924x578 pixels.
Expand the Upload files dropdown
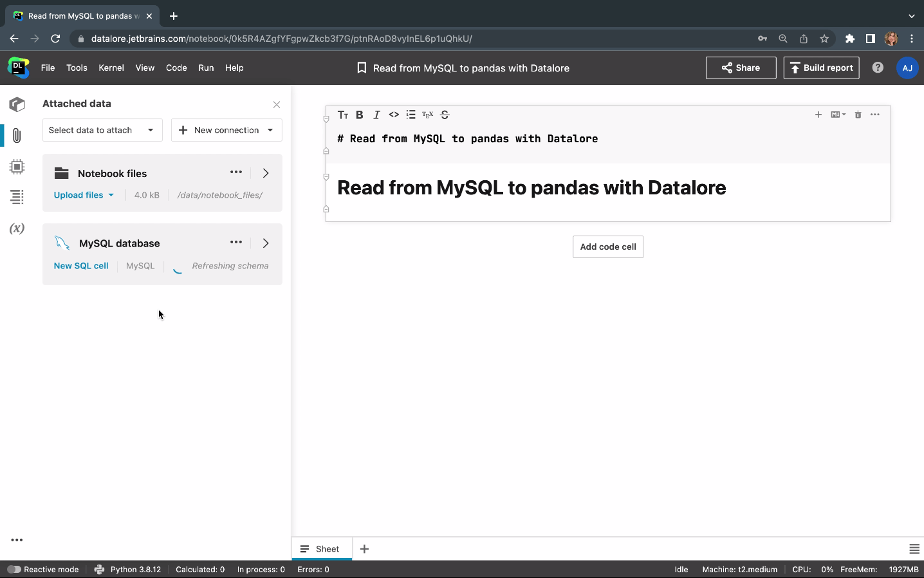84,195
